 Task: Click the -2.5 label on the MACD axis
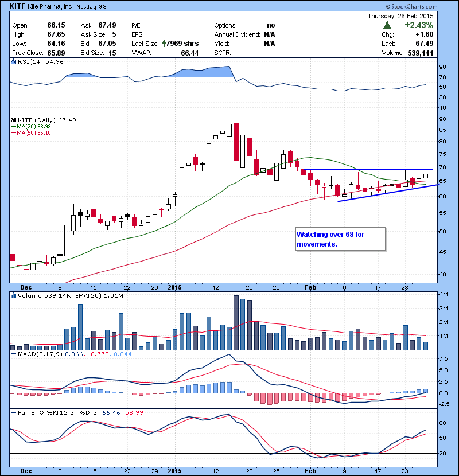tap(444, 404)
